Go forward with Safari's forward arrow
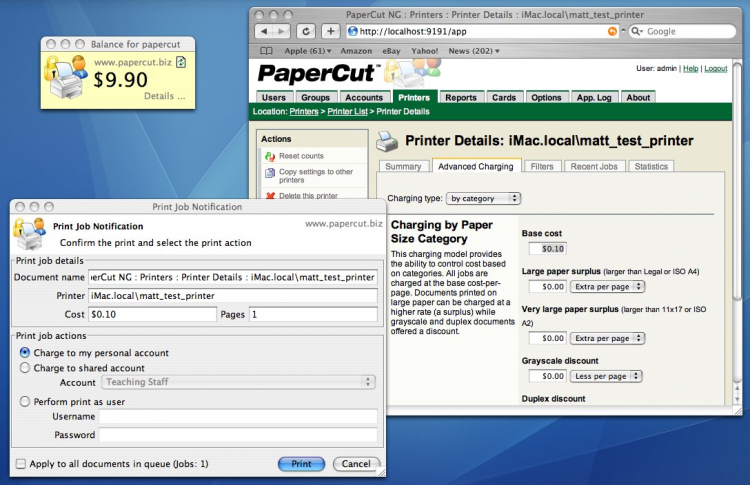 coord(282,32)
